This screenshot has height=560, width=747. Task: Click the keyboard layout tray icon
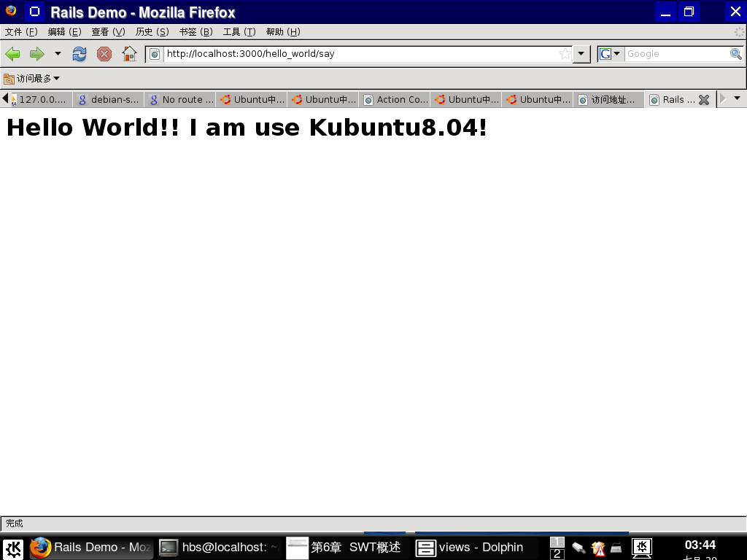click(616, 548)
